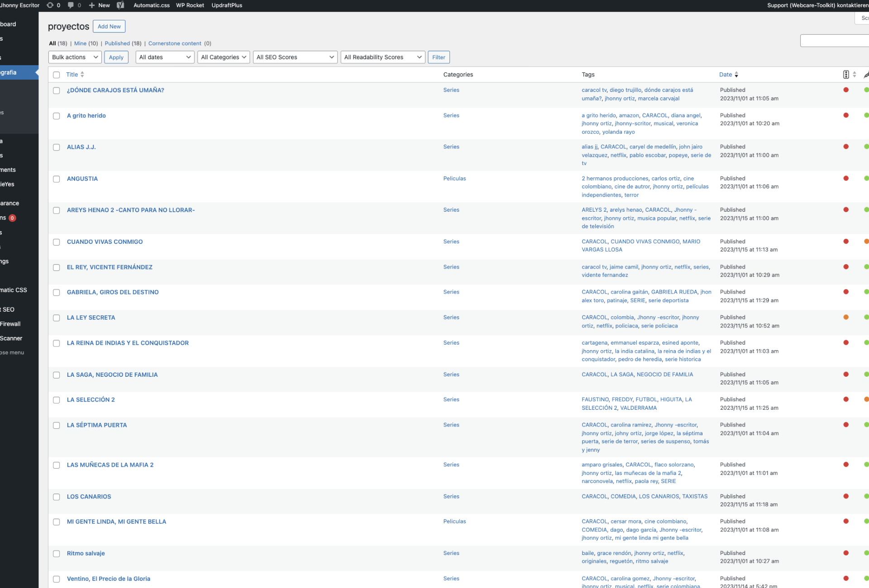Open the WP Rocket admin bar menu
Screen dimensions: 869x588
tap(190, 5)
